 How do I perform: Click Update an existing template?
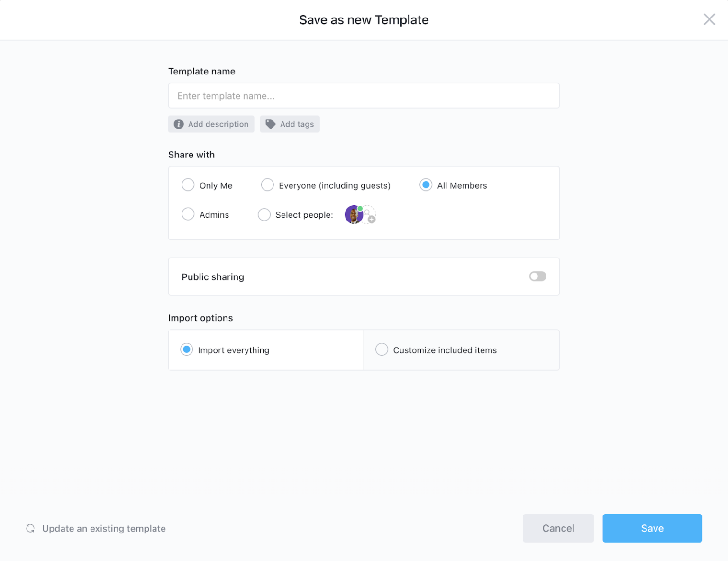point(104,528)
